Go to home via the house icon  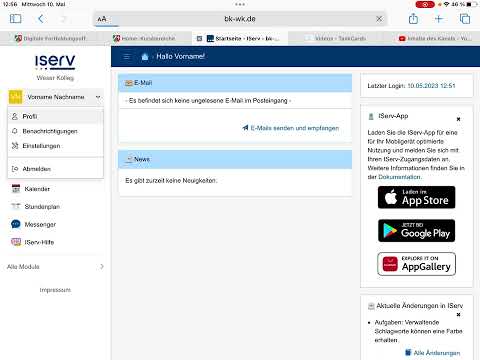tap(145, 57)
